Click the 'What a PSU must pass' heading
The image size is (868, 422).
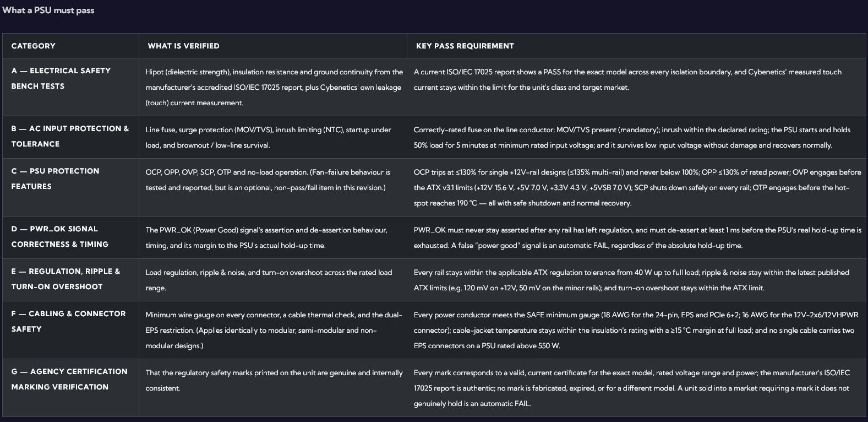pyautogui.click(x=48, y=10)
